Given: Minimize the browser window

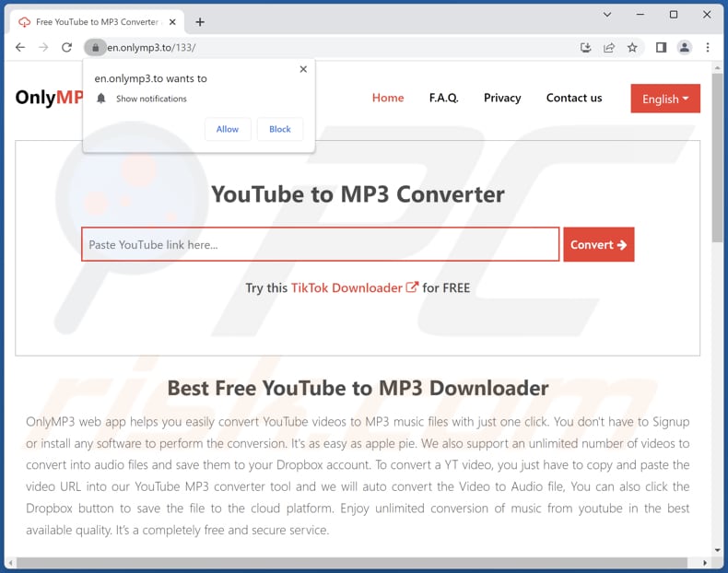Looking at the screenshot, I should pyautogui.click(x=640, y=15).
